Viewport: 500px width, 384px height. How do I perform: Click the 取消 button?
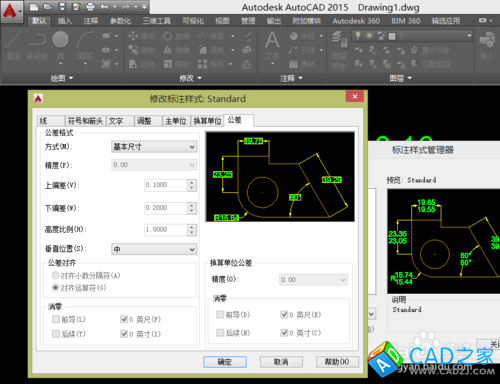[281, 362]
